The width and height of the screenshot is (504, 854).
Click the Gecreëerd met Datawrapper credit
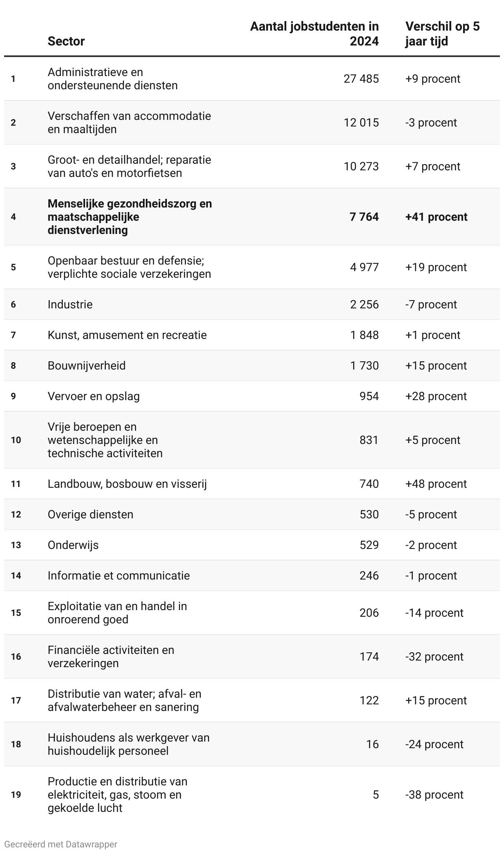click(61, 844)
